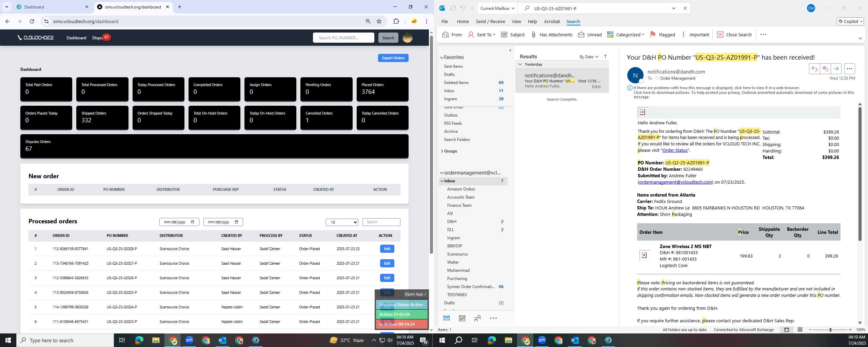Open more actions ellipsis on the email

[x=849, y=69]
